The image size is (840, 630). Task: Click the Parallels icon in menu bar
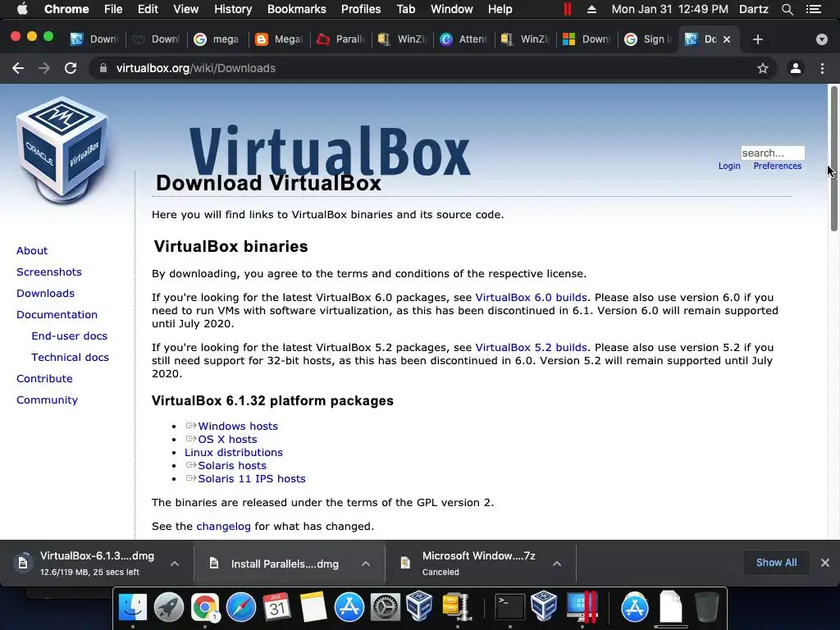[568, 9]
